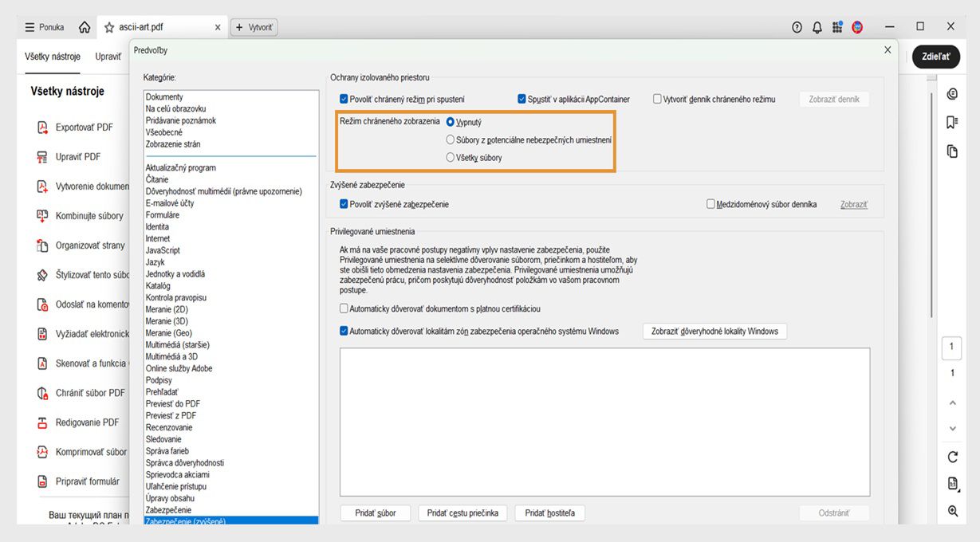Select Dokumenty in the categories list

pyautogui.click(x=164, y=97)
